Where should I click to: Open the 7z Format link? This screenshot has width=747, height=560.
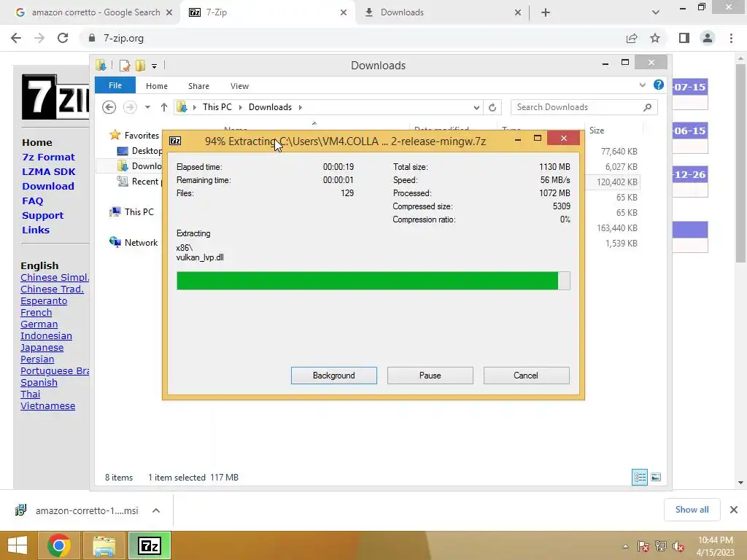point(48,157)
